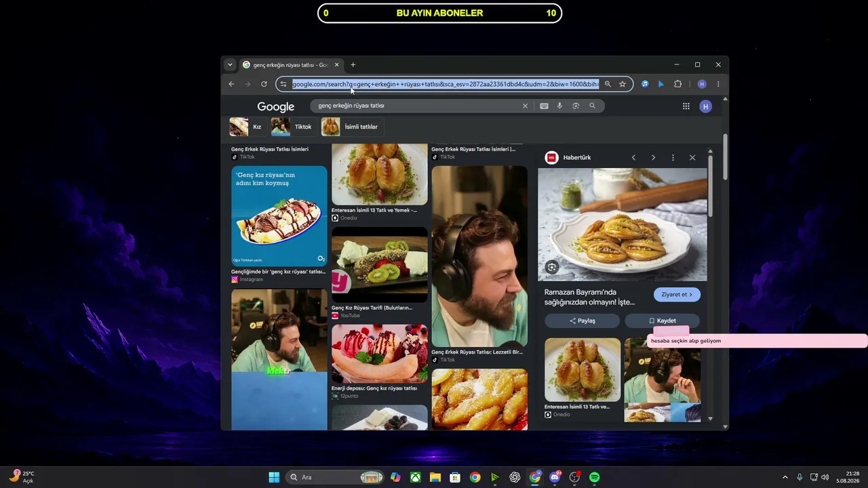Screen dimensions: 868x488
Task: Save the image with the Kaydet button
Action: (x=662, y=321)
